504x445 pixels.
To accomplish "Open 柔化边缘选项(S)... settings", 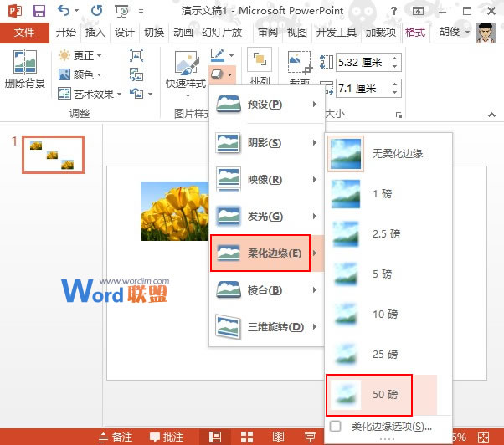I will click(x=388, y=427).
